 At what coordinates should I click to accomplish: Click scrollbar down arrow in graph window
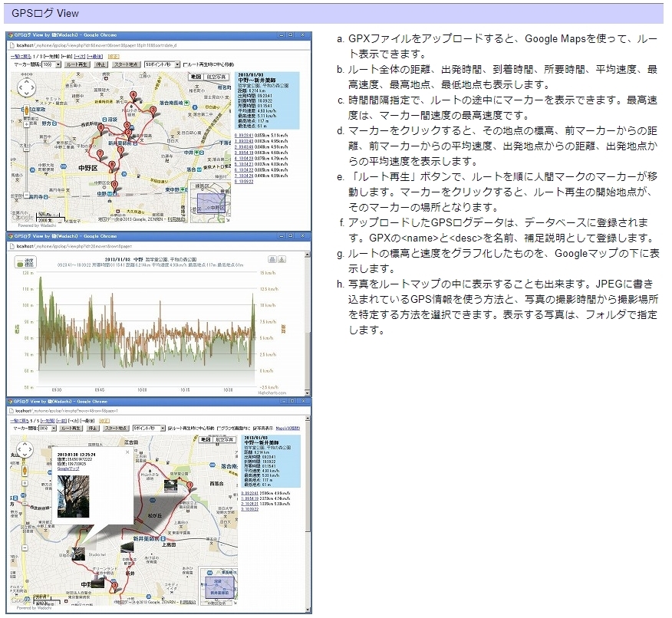pos(307,393)
